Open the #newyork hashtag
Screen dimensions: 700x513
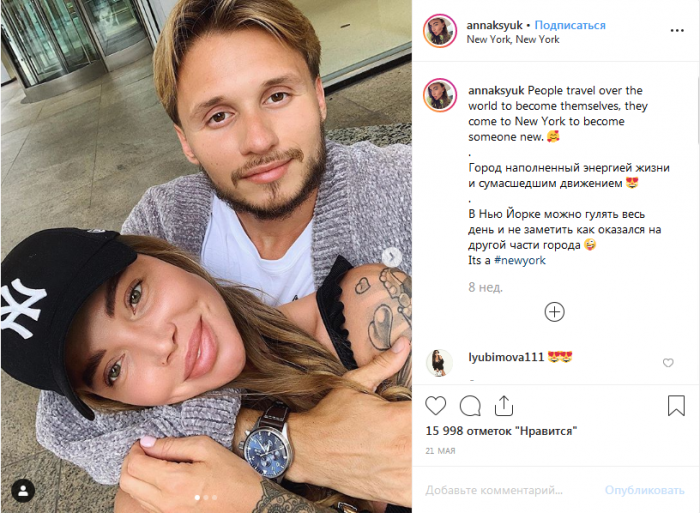pyautogui.click(x=520, y=260)
